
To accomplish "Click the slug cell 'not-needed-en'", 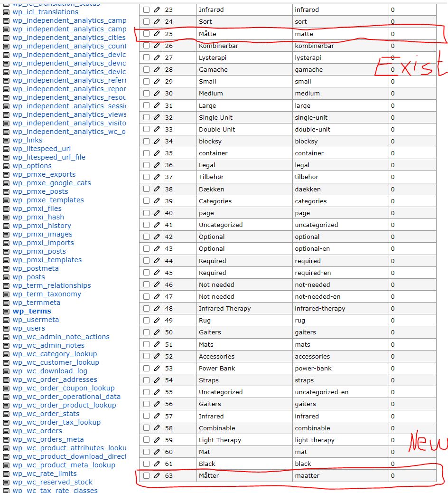I will click(x=341, y=296).
